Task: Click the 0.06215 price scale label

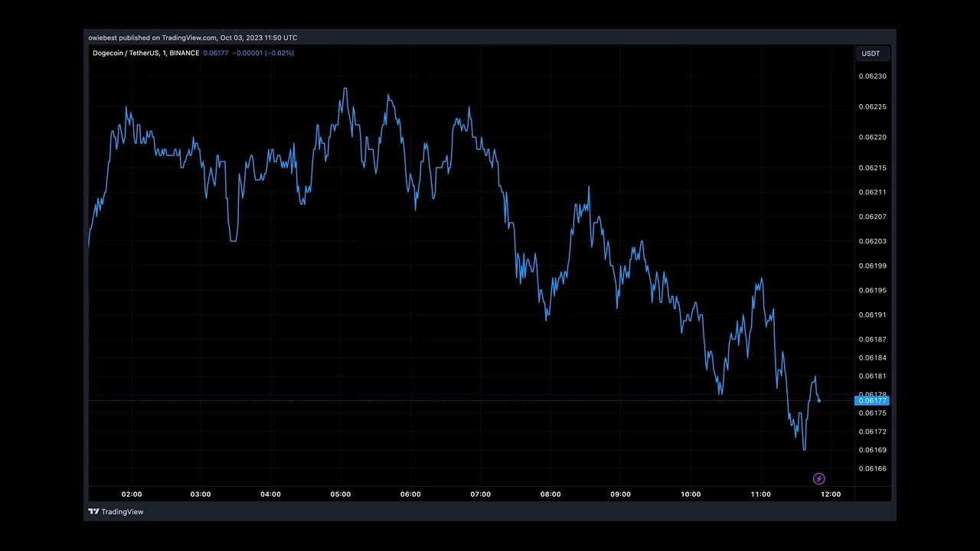Action: coord(872,168)
